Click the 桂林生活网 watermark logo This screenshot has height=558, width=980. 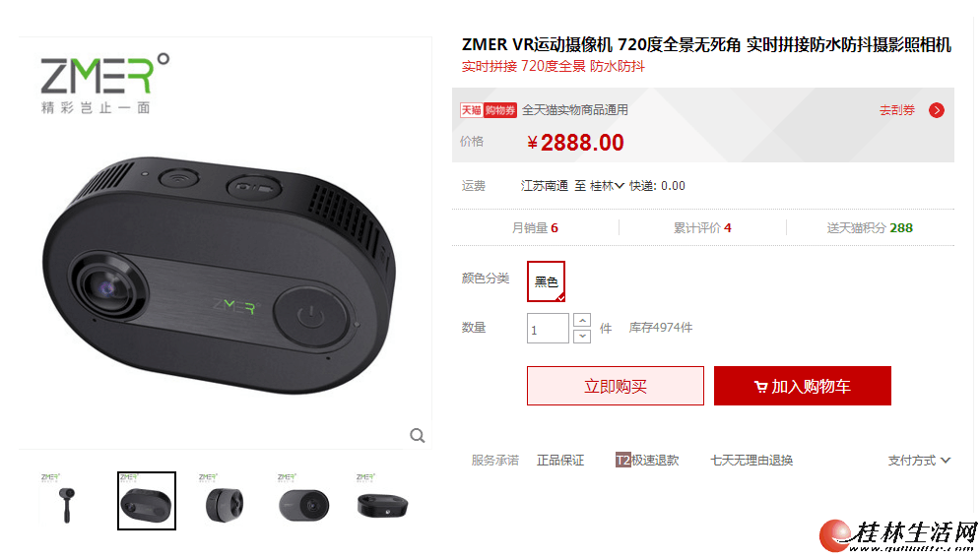(899, 535)
